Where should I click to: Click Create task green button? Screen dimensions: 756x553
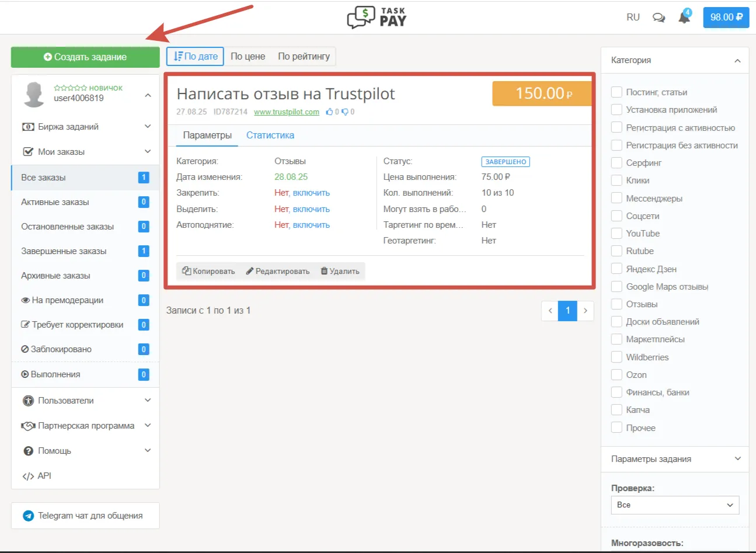pos(85,57)
